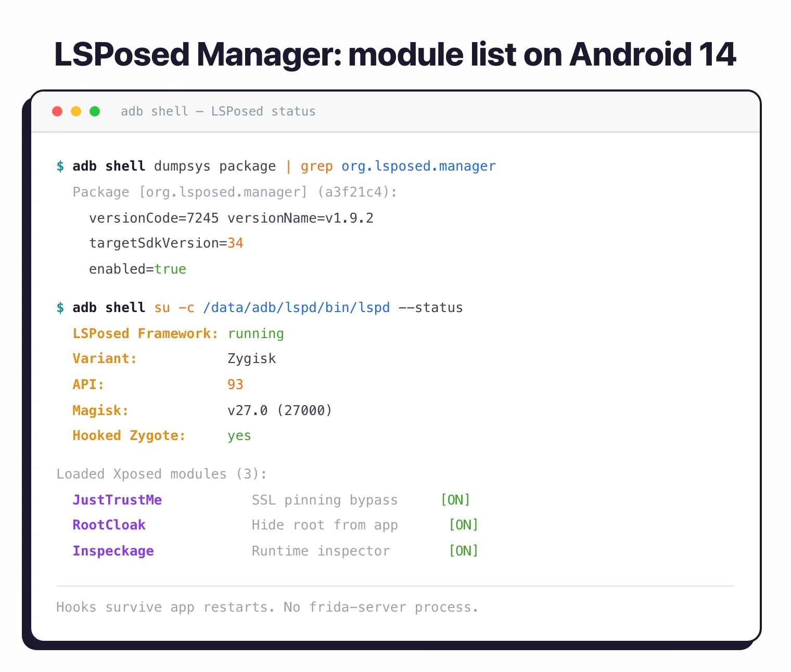This screenshot has height=672, width=791.
Task: Click 'Runtime inspector' description
Action: [321, 551]
